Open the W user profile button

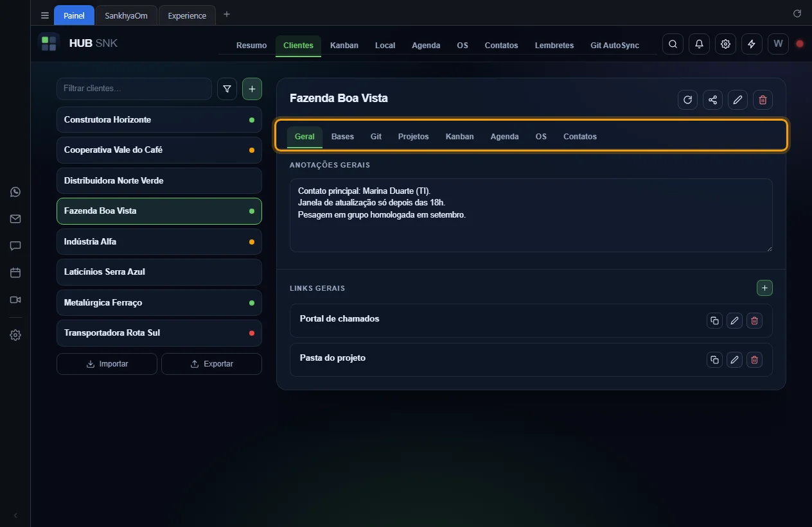click(x=778, y=44)
